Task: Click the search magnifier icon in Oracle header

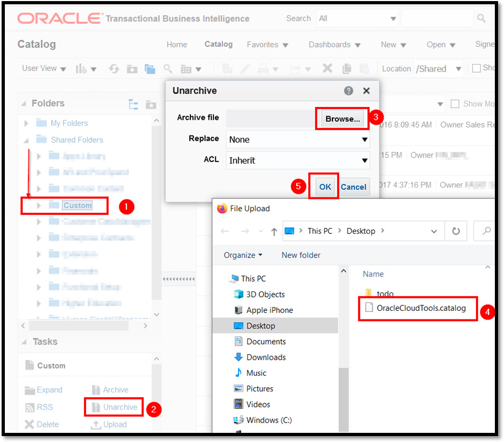Action: [481, 18]
